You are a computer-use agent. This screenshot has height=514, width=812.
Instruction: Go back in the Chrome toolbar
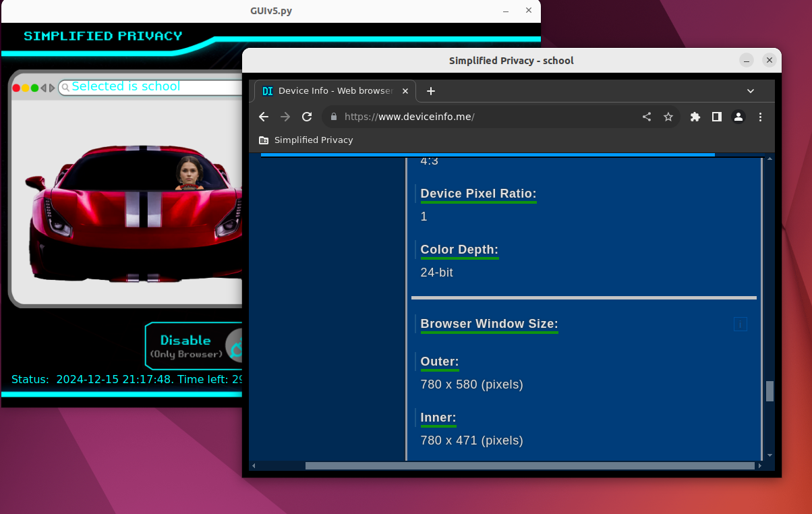pyautogui.click(x=264, y=117)
